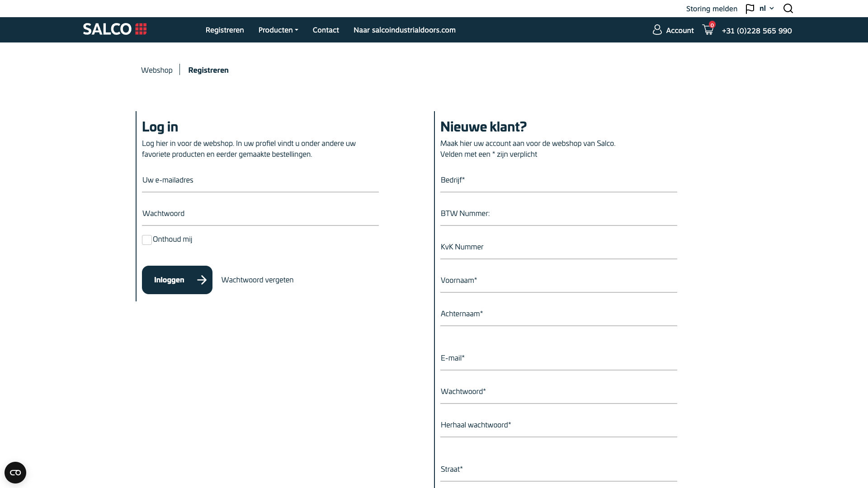This screenshot has width=868, height=488.
Task: Click the Account person icon
Action: (657, 30)
